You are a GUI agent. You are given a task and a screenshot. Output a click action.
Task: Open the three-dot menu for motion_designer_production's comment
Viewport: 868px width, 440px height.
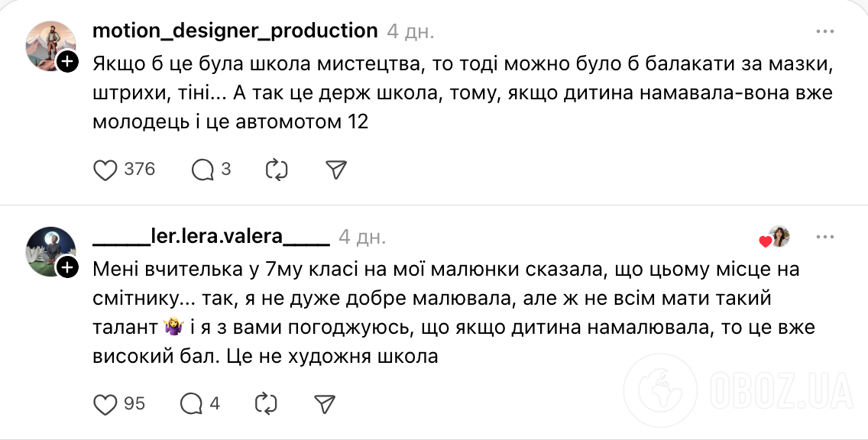click(826, 31)
